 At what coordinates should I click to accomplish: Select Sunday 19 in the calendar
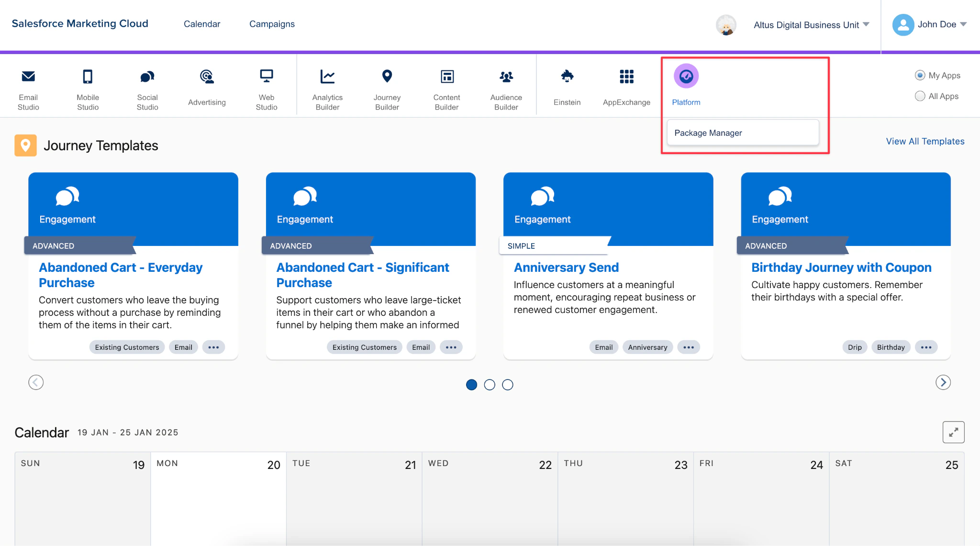(x=83, y=499)
